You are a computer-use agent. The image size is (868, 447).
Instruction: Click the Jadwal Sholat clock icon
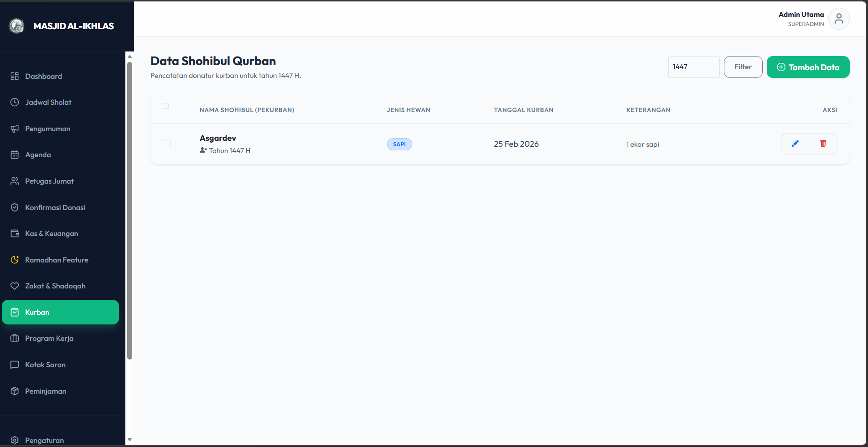point(15,102)
